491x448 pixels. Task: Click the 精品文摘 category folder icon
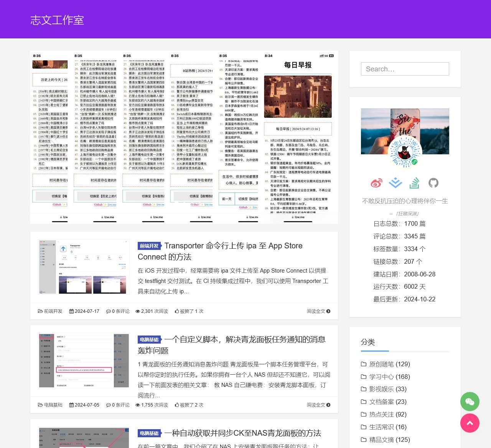pos(364,440)
